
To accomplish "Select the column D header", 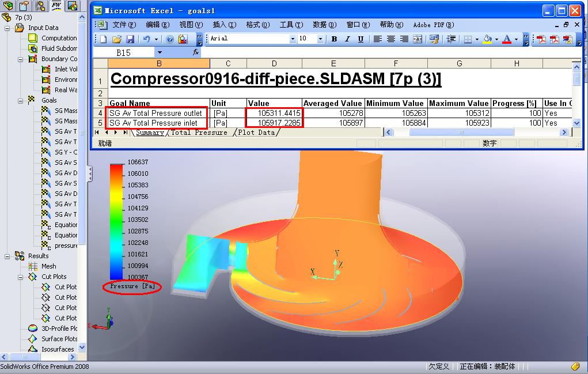I will pyautogui.click(x=274, y=63).
